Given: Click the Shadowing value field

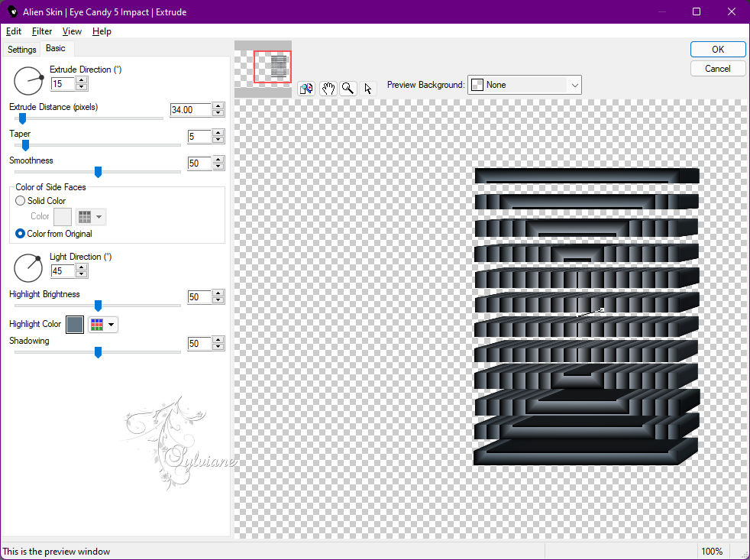Looking at the screenshot, I should pyautogui.click(x=199, y=344).
